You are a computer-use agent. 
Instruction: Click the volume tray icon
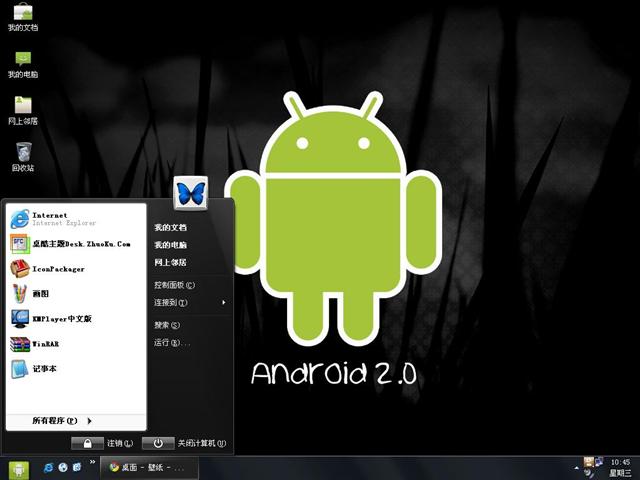coord(589,473)
